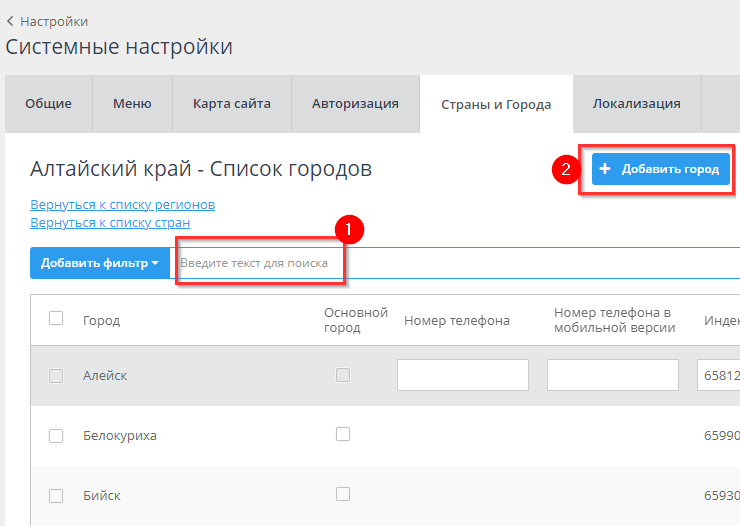Click the Вернуться к списку регионов link
740x526 pixels.
(x=122, y=205)
